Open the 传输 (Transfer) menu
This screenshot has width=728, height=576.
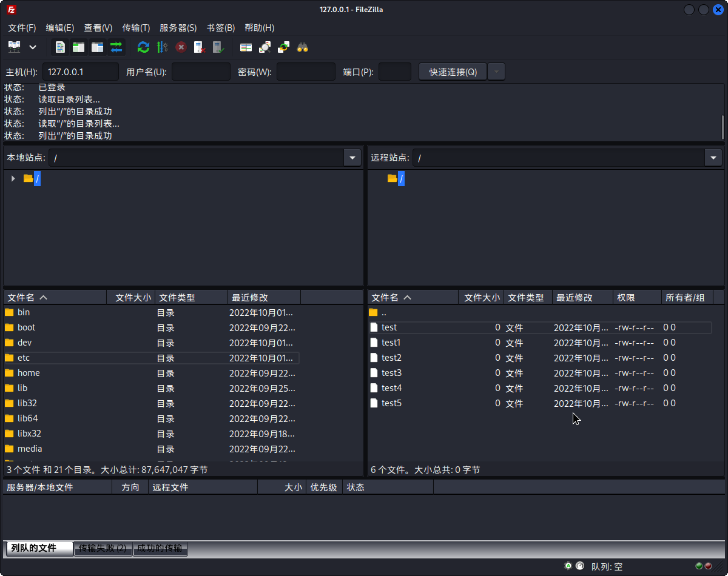point(135,27)
